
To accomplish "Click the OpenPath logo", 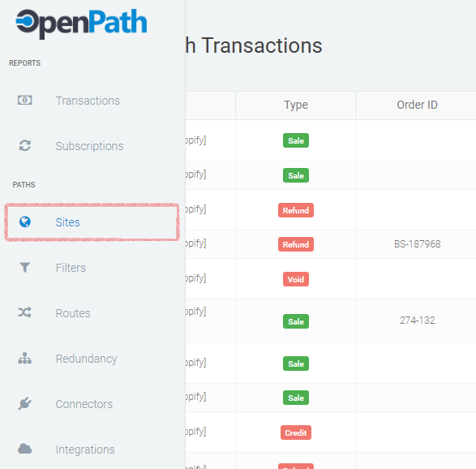I will pos(81,24).
